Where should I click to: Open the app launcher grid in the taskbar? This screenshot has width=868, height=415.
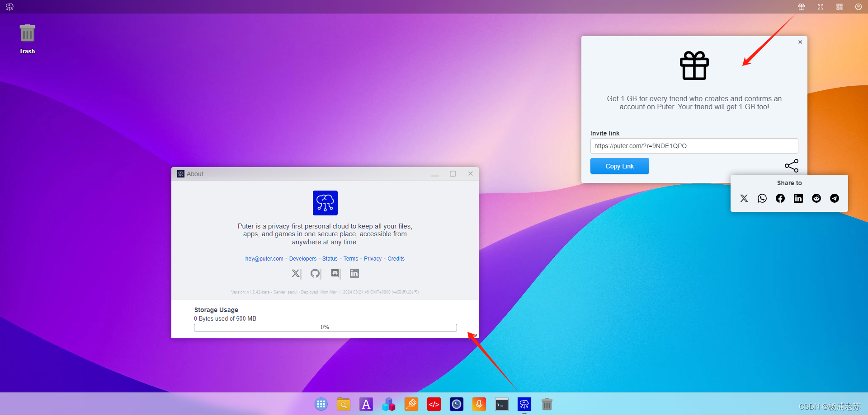click(321, 404)
